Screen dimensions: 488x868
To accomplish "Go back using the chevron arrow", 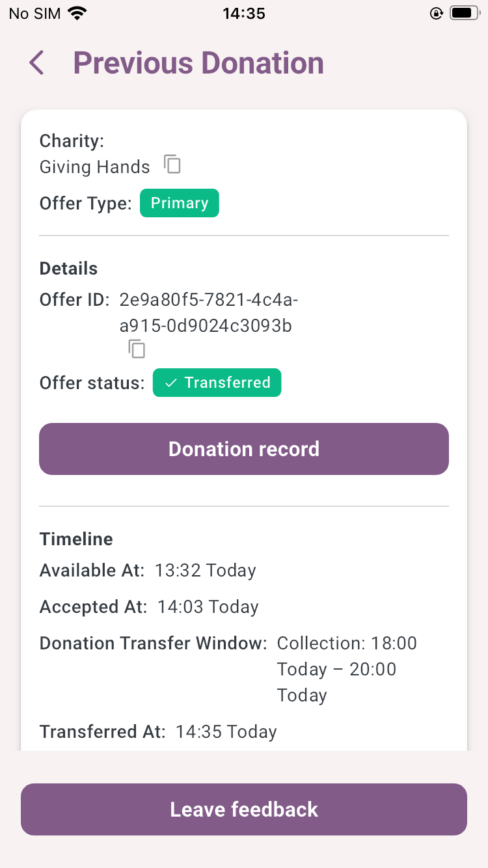I will [37, 63].
